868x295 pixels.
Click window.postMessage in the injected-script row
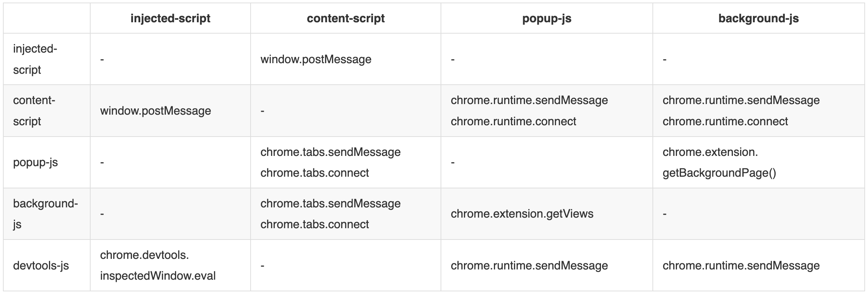316,59
